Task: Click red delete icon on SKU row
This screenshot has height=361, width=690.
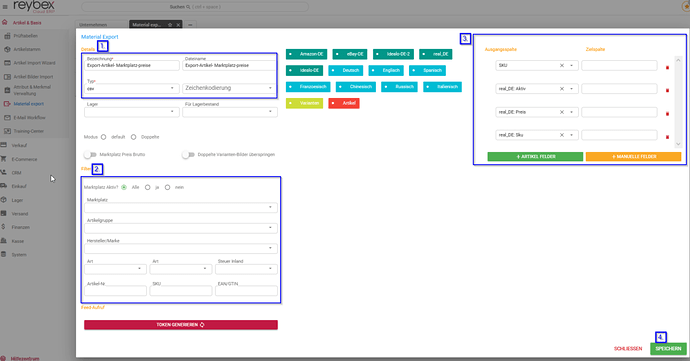Action: [668, 67]
